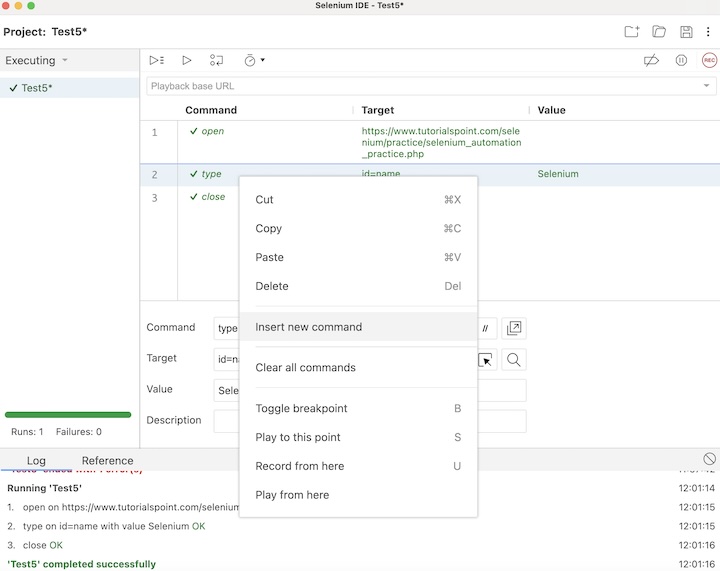Clear the log with the clear icon
Viewport: 720px width, 571px height.
pyautogui.click(x=709, y=458)
